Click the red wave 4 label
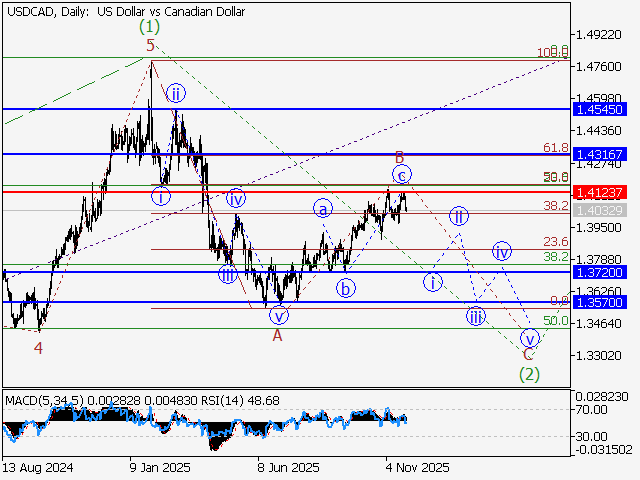This screenshot has height=480, width=640. [38, 348]
